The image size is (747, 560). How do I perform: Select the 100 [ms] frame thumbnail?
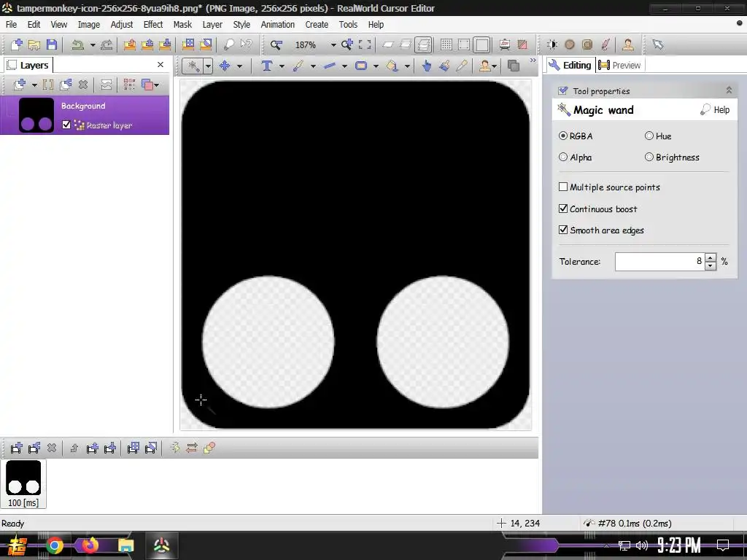coord(23,484)
